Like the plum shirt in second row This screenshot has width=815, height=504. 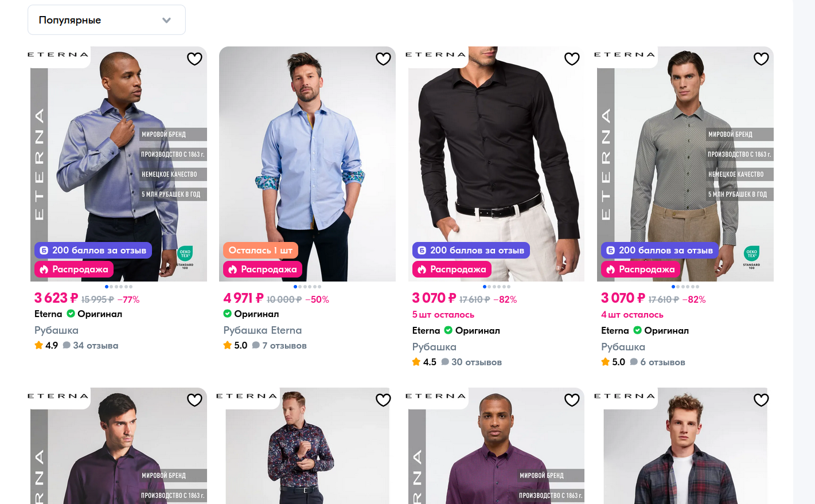click(572, 400)
